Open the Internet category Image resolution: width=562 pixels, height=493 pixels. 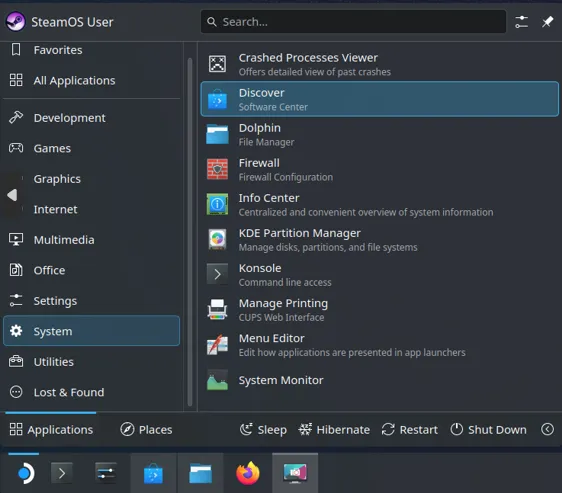click(91, 209)
